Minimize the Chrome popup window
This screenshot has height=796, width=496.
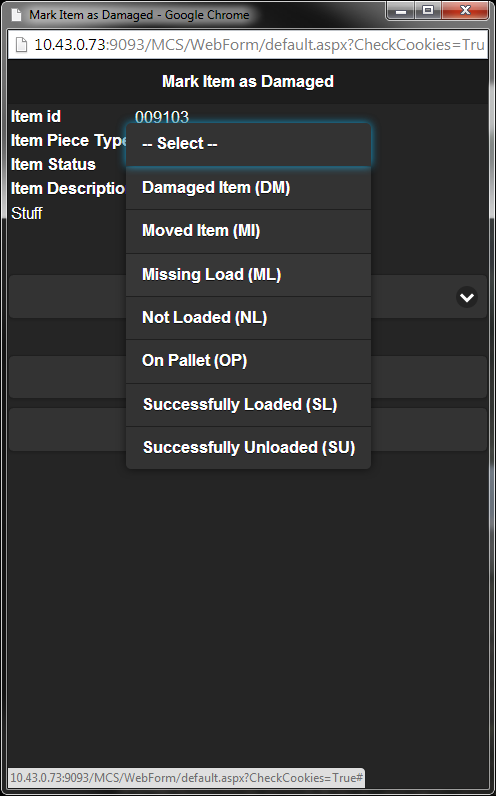(401, 10)
